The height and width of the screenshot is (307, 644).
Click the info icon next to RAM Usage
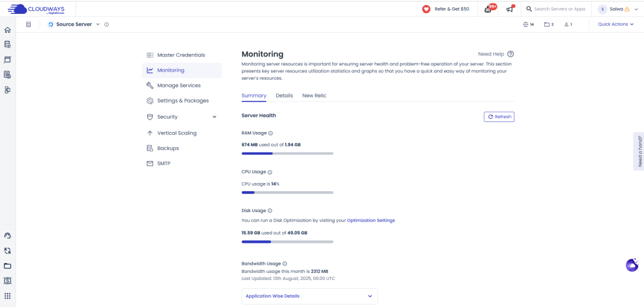[x=270, y=133]
